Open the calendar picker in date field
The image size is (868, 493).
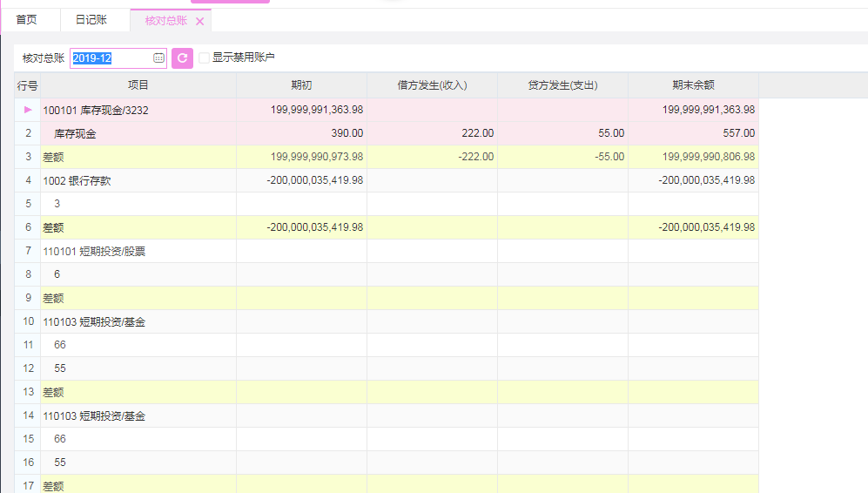(158, 58)
